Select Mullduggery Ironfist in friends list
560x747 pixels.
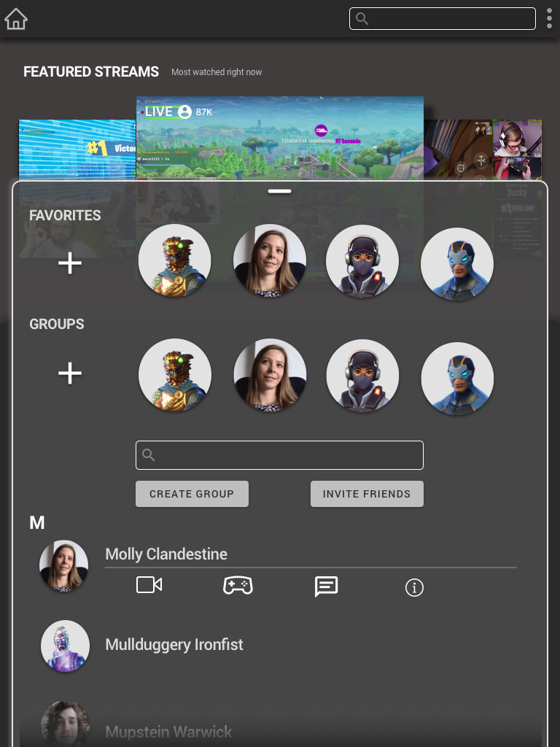coord(174,645)
